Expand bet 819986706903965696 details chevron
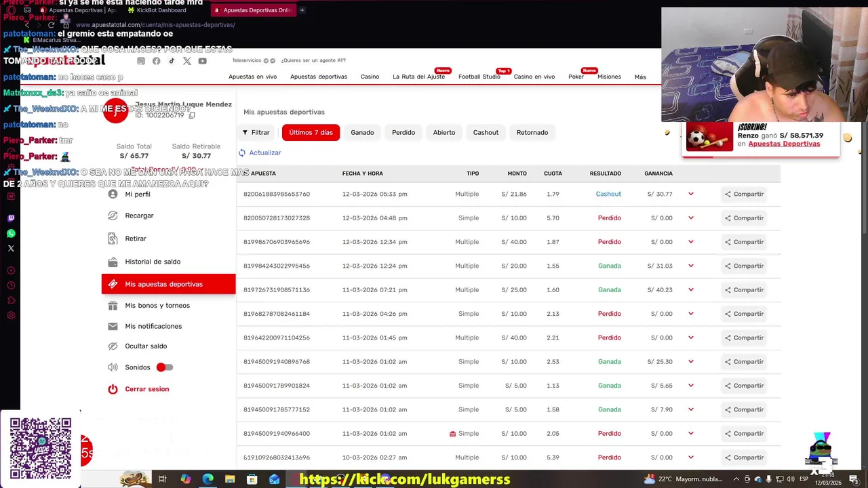Image resolution: width=868 pixels, height=488 pixels. pos(691,242)
